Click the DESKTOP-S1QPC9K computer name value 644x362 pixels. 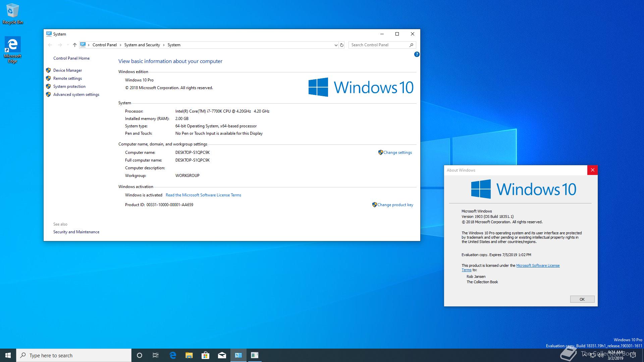click(193, 153)
